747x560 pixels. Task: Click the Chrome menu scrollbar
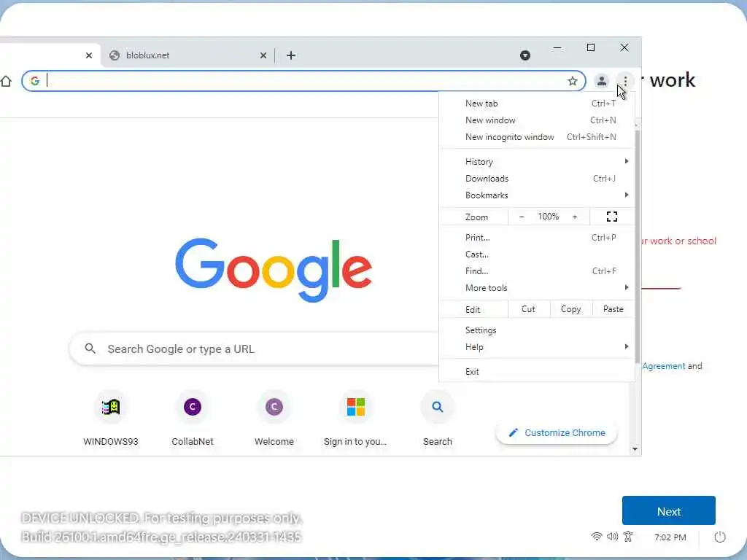(637, 245)
